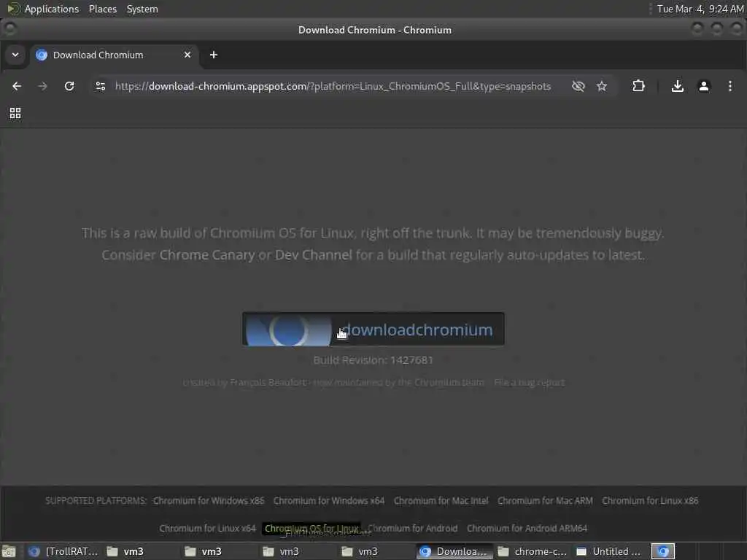This screenshot has height=560, width=747.
Task: Click the downloadchromium download button
Action: 373,329
